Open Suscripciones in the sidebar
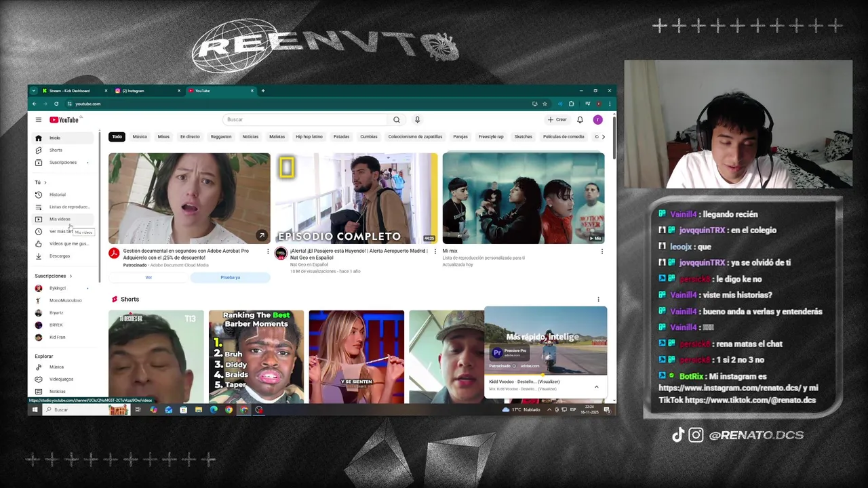The height and width of the screenshot is (488, 868). pos(63,163)
